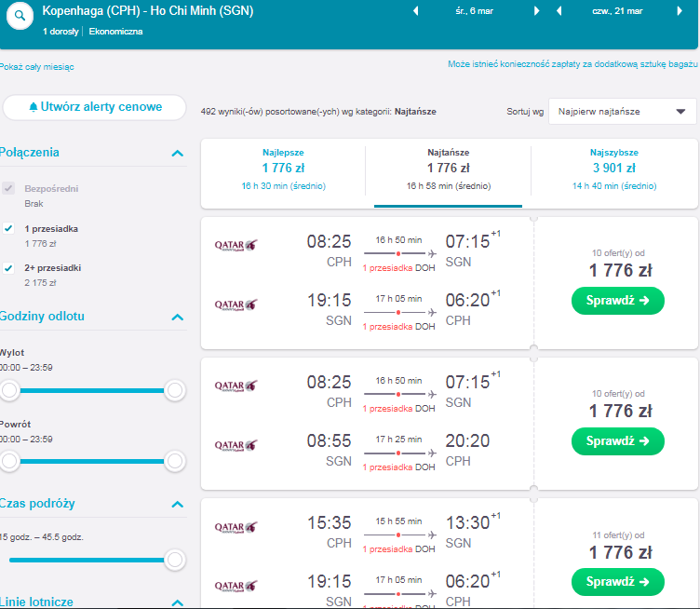The width and height of the screenshot is (700, 609).
Task: Click the Czas podróży slider handle
Action: [175, 560]
